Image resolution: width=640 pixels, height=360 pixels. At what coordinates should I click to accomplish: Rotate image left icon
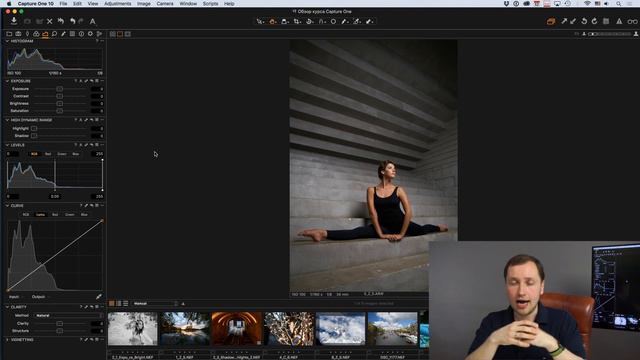(x=584, y=21)
